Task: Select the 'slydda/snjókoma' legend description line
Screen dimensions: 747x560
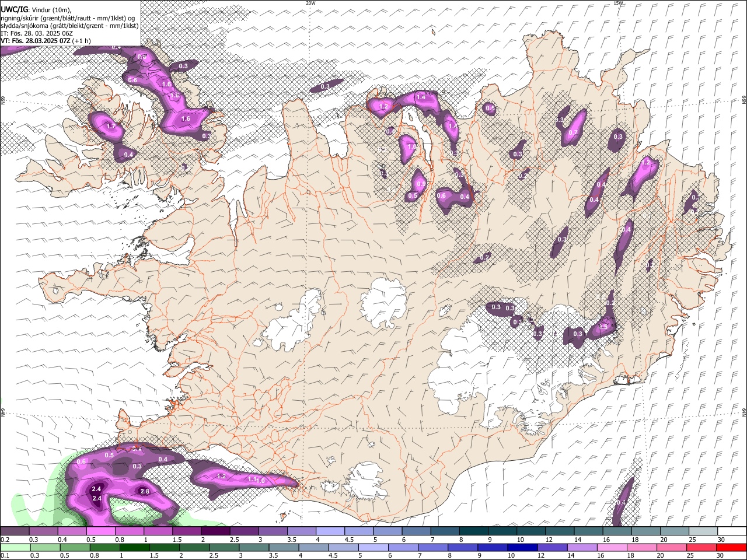Action: [69, 25]
